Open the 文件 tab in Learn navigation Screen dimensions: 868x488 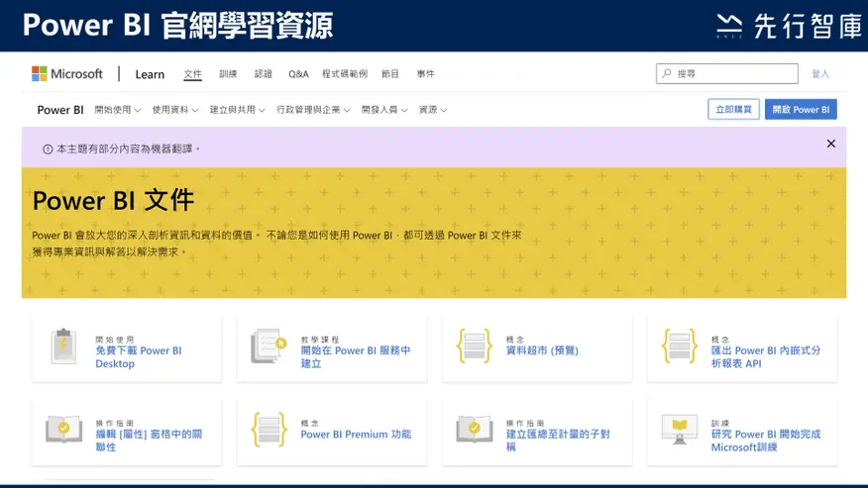(192, 73)
